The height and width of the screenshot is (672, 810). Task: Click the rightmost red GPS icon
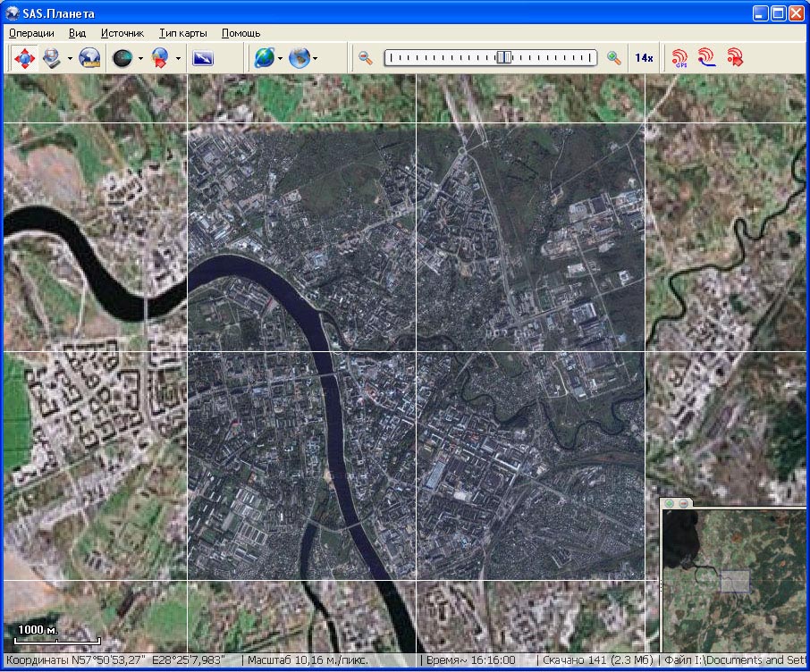[x=735, y=58]
